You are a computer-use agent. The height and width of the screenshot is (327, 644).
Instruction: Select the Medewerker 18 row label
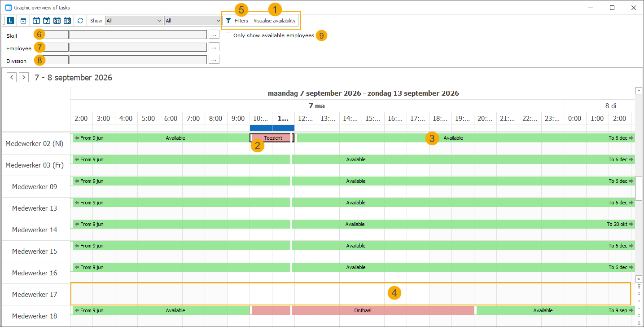35,316
